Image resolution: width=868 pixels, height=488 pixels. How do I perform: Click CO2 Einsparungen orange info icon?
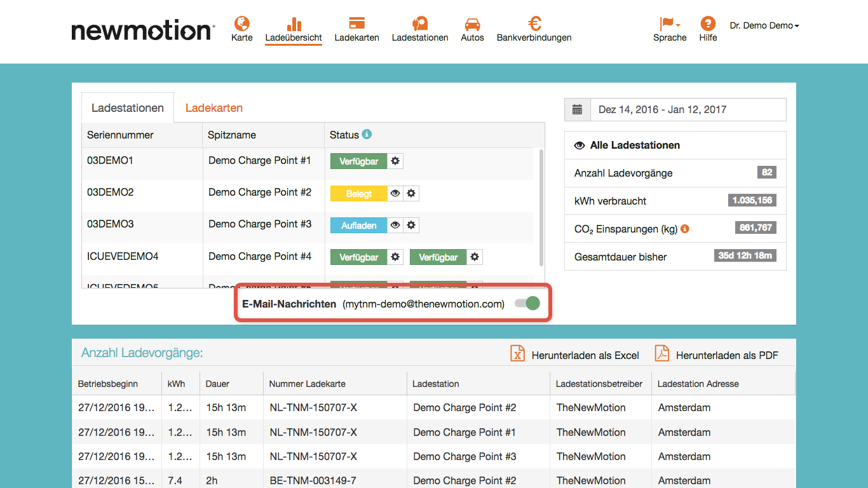pos(685,229)
